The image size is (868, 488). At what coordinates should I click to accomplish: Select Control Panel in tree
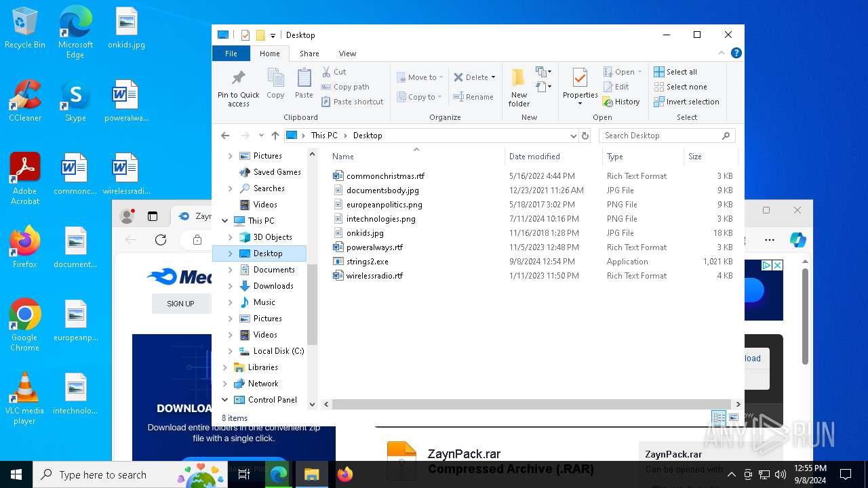[x=273, y=400]
